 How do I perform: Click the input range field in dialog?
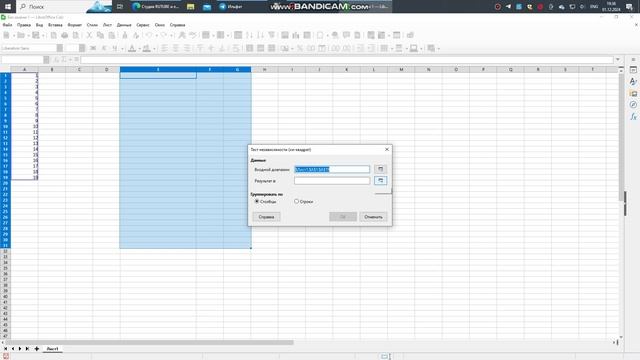point(332,169)
